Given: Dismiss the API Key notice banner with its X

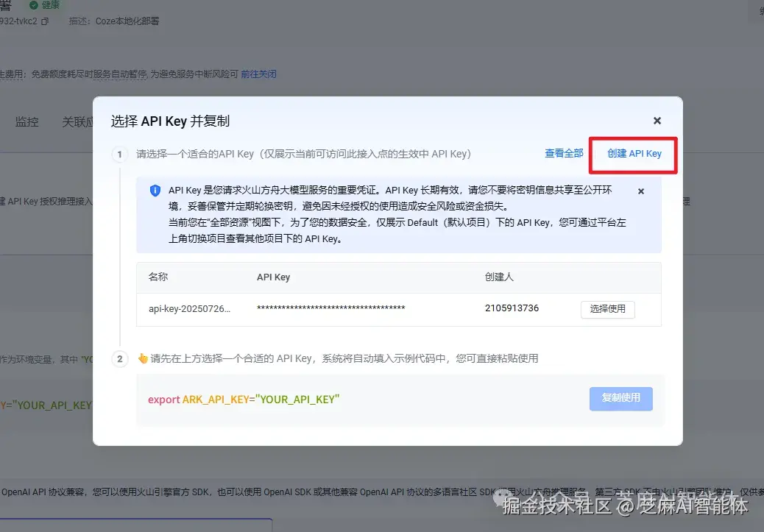Looking at the screenshot, I should pyautogui.click(x=640, y=191).
